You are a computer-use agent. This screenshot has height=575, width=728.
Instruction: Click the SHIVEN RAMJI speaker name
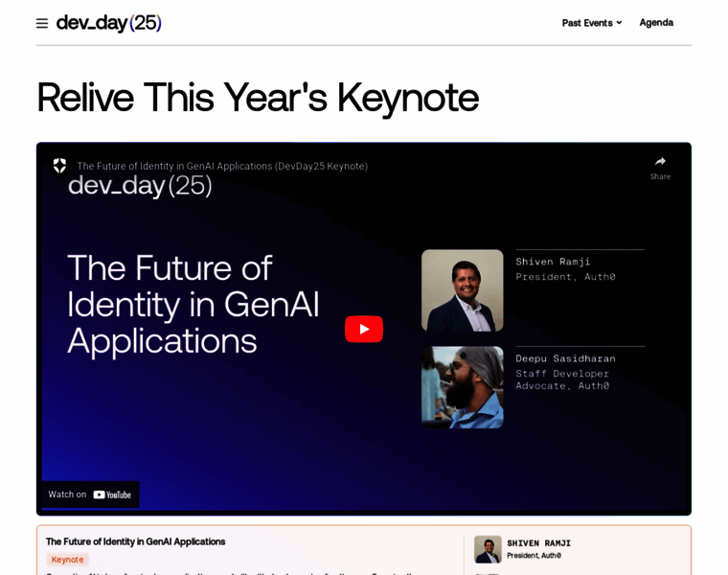pos(538,542)
